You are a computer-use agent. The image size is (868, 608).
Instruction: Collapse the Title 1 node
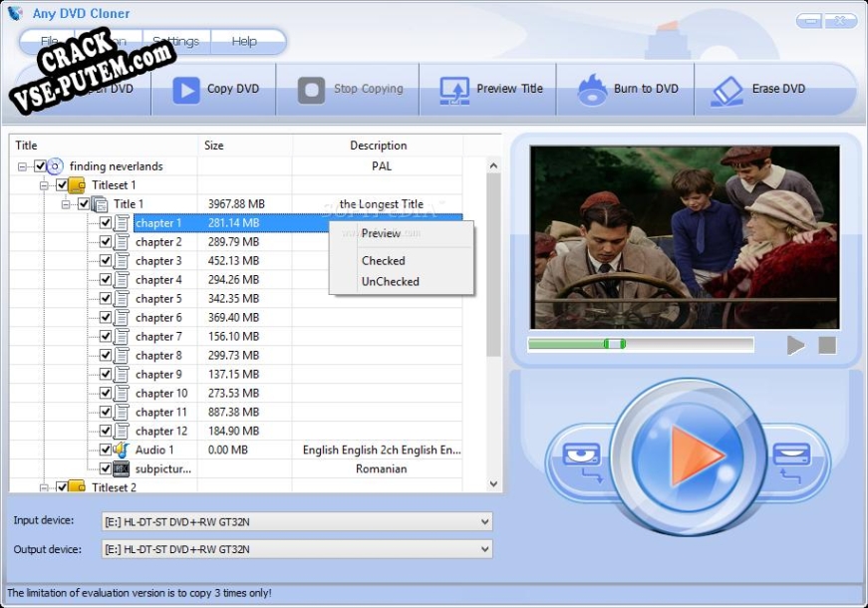(67, 205)
